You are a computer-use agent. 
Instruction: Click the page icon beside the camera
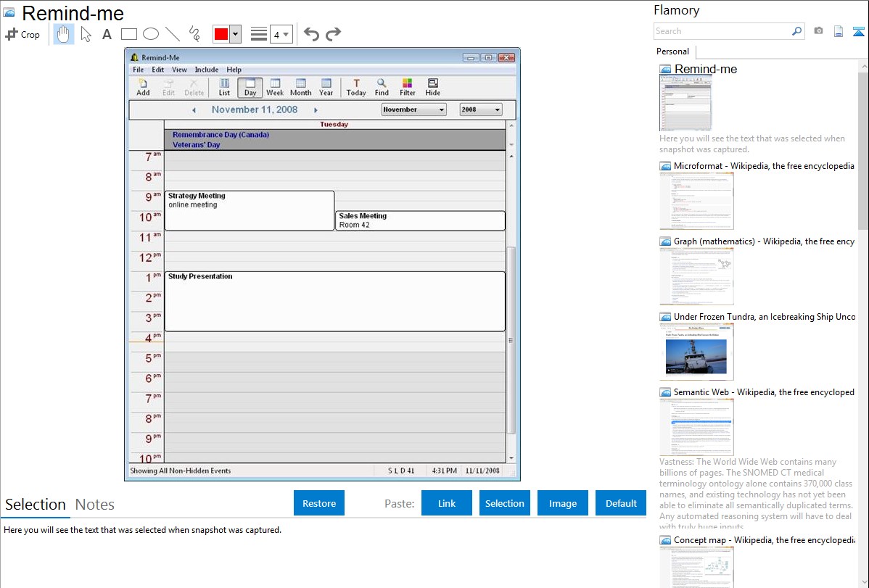[839, 31]
